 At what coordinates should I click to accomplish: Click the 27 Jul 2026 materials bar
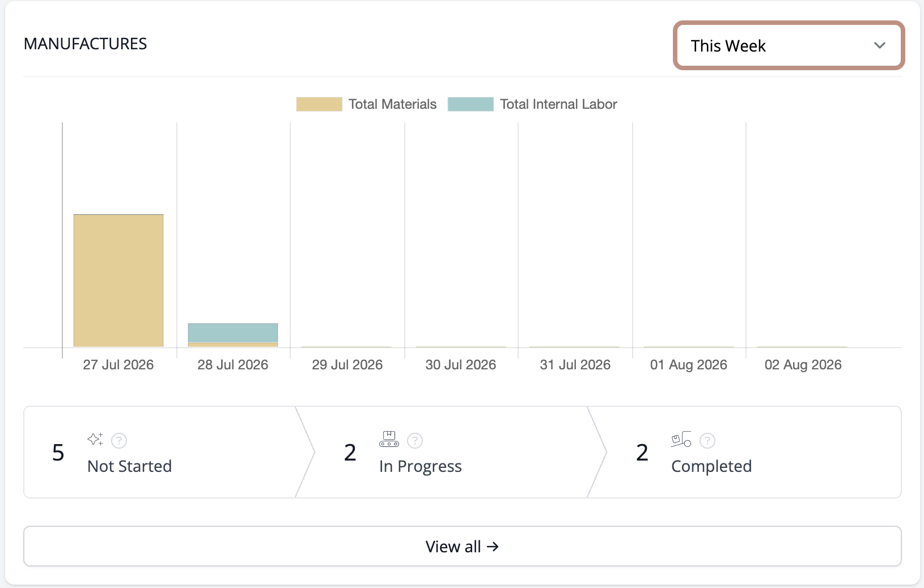pos(118,280)
